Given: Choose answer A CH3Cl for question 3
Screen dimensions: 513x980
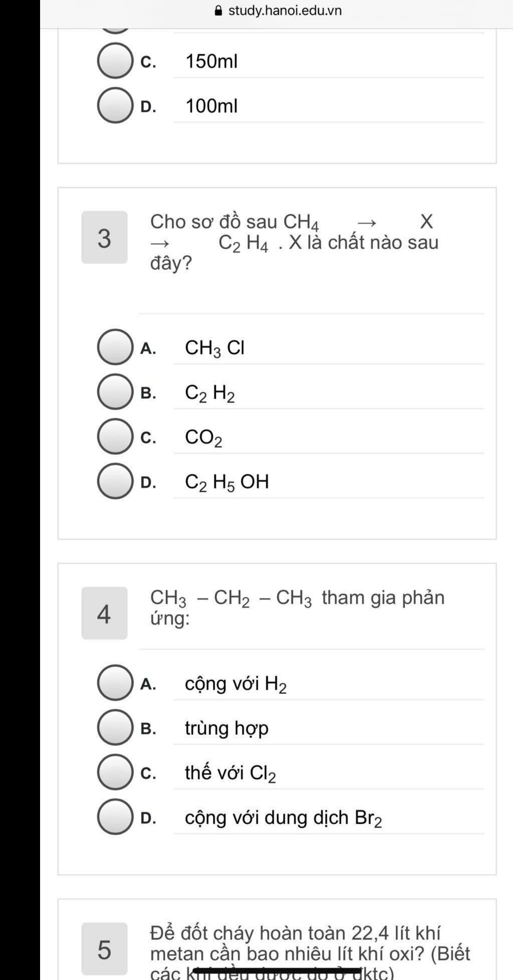Looking at the screenshot, I should pos(115,347).
